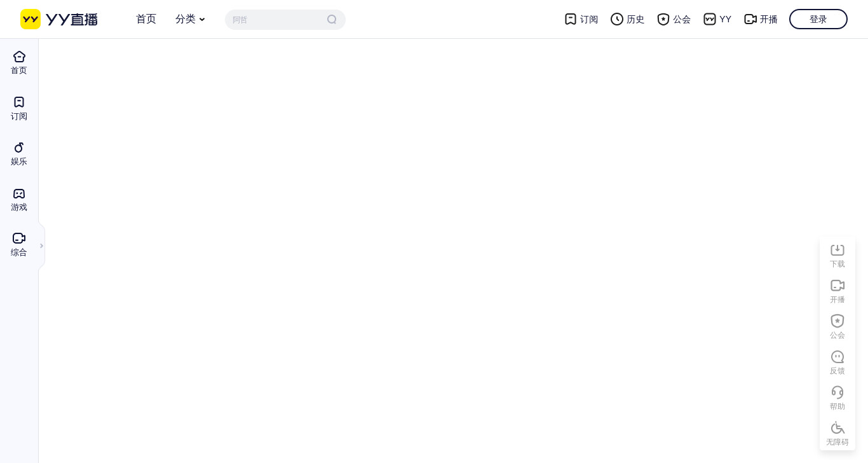Open 订阅 in the top navigation
868x463 pixels.
[581, 19]
